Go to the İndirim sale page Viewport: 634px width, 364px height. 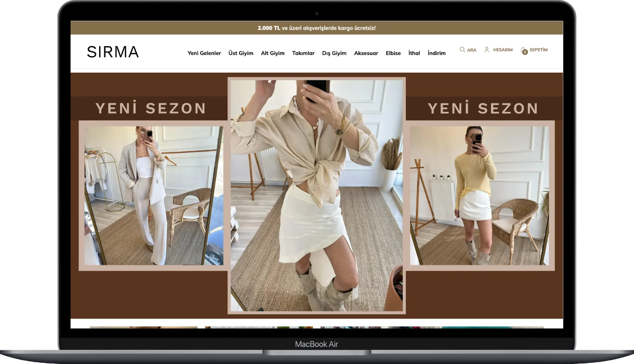437,53
